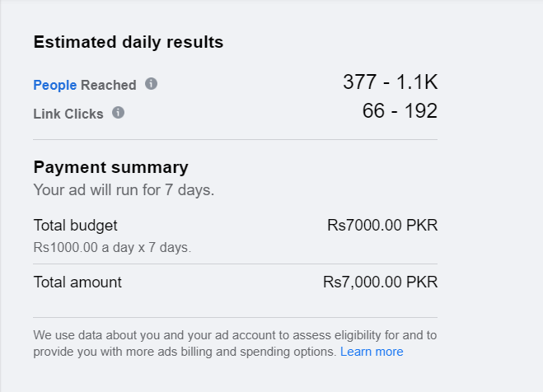Image resolution: width=543 pixels, height=392 pixels.
Task: Click the Rs7000.00 PKR total budget value
Action: pos(382,225)
